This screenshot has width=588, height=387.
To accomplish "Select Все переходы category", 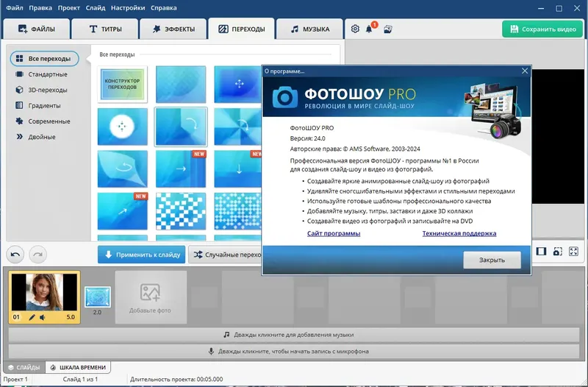I will [45, 59].
